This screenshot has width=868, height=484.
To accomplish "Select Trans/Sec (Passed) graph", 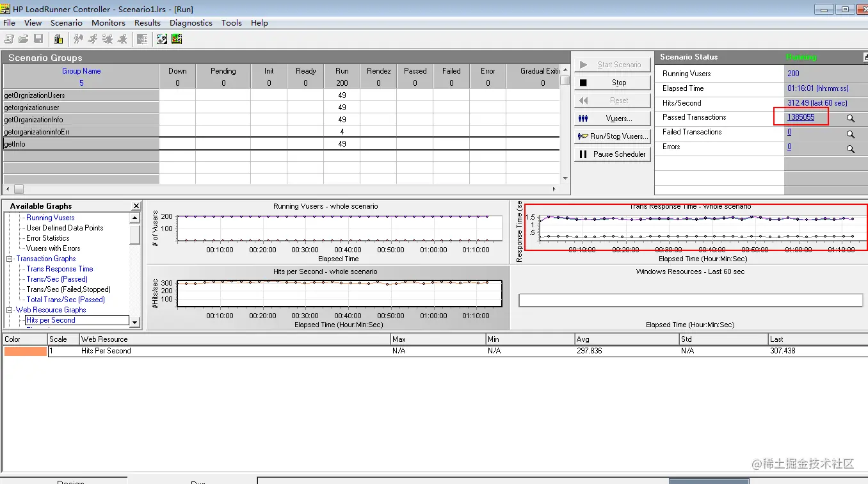I will [x=57, y=279].
